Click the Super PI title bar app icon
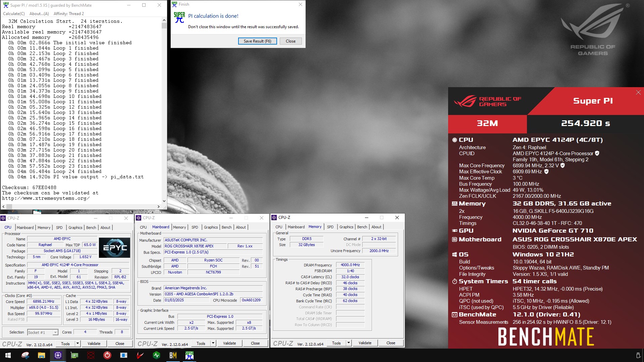 (6, 5)
